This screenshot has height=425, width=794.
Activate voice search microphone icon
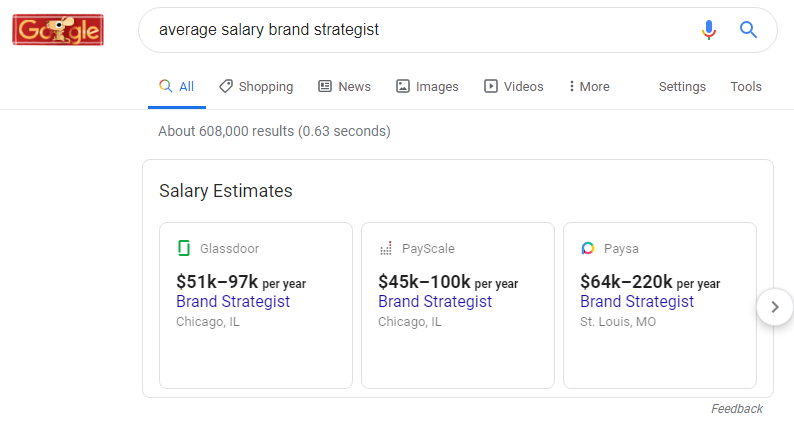pyautogui.click(x=709, y=30)
